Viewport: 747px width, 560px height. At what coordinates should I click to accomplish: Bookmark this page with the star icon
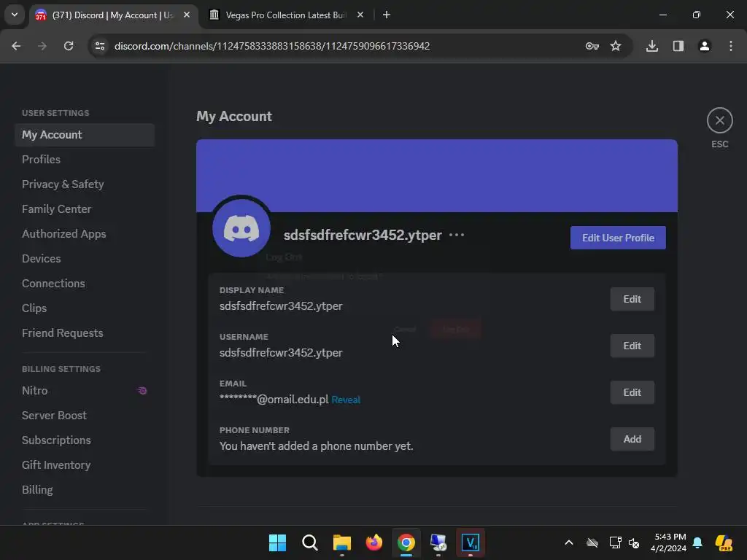616,46
